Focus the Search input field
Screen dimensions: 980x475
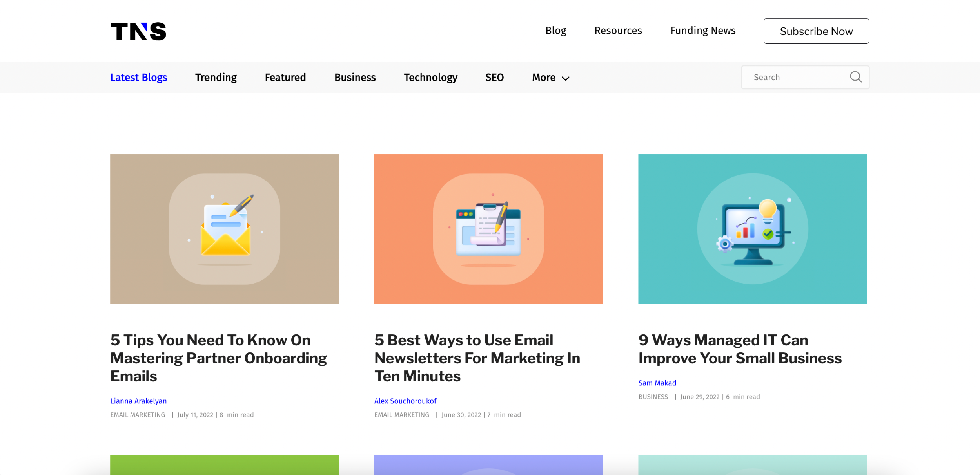coord(796,77)
